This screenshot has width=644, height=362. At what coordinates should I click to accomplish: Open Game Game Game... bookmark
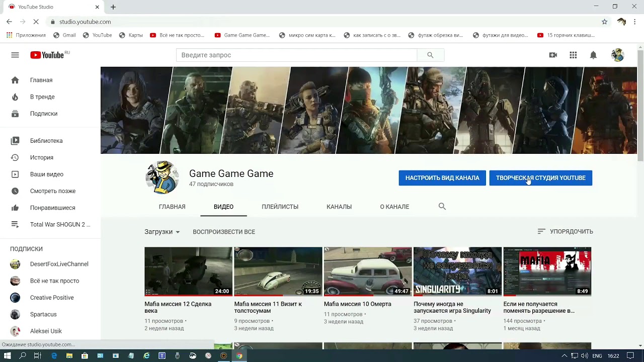[242, 35]
